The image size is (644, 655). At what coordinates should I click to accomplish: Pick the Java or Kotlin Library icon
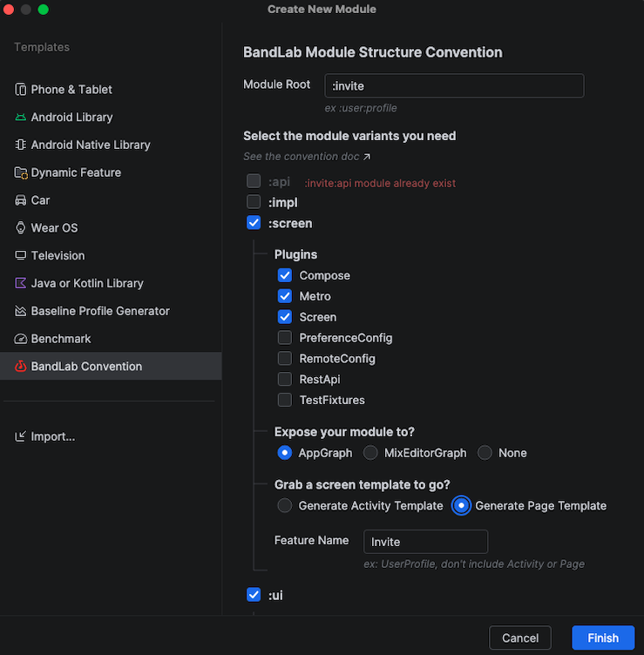click(x=21, y=284)
